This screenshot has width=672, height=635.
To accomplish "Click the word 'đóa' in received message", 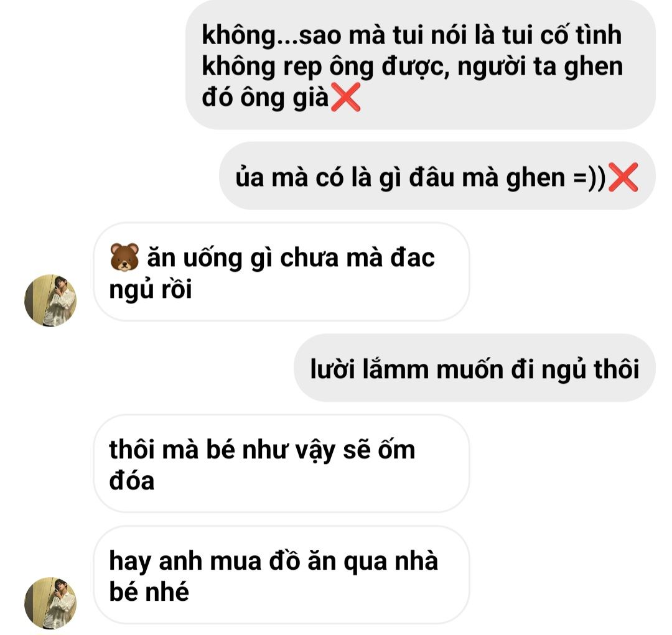I will pos(131,480).
